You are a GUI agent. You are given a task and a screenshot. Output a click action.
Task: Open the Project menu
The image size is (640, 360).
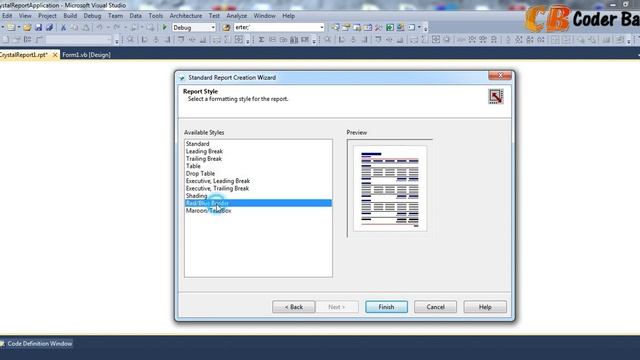click(x=47, y=16)
